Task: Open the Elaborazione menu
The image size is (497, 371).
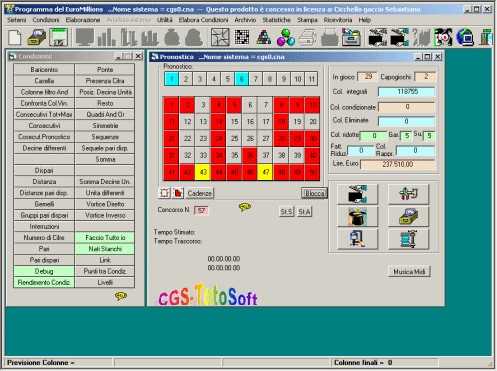Action: click(x=83, y=20)
